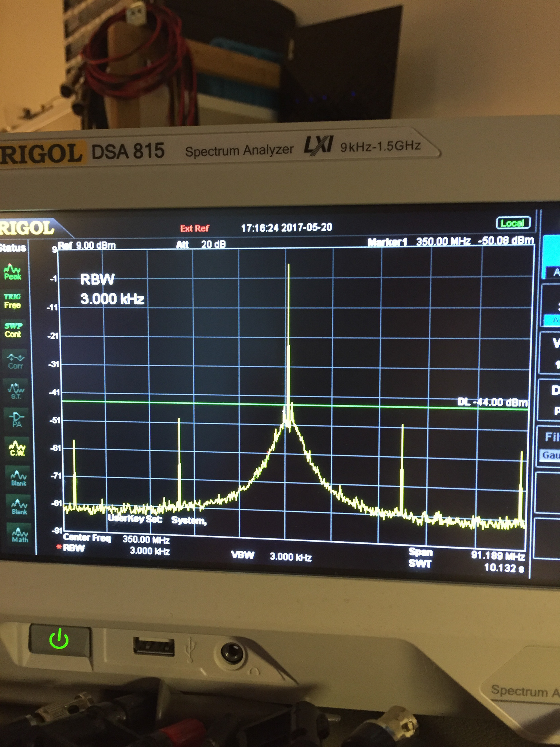This screenshot has width=560, height=747.
Task: Tap the Span 91.189 MHz readout
Action: coord(467,554)
